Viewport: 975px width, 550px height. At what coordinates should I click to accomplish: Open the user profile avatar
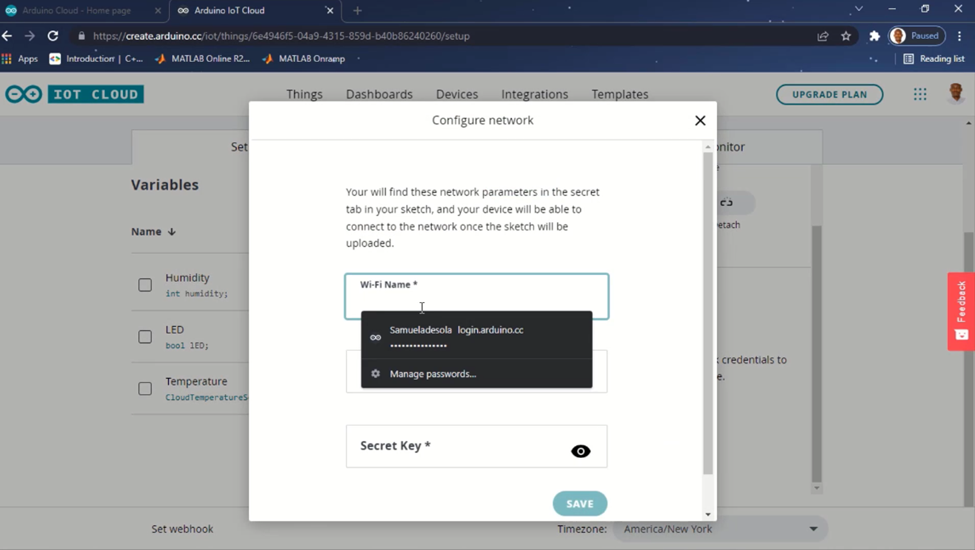point(956,94)
